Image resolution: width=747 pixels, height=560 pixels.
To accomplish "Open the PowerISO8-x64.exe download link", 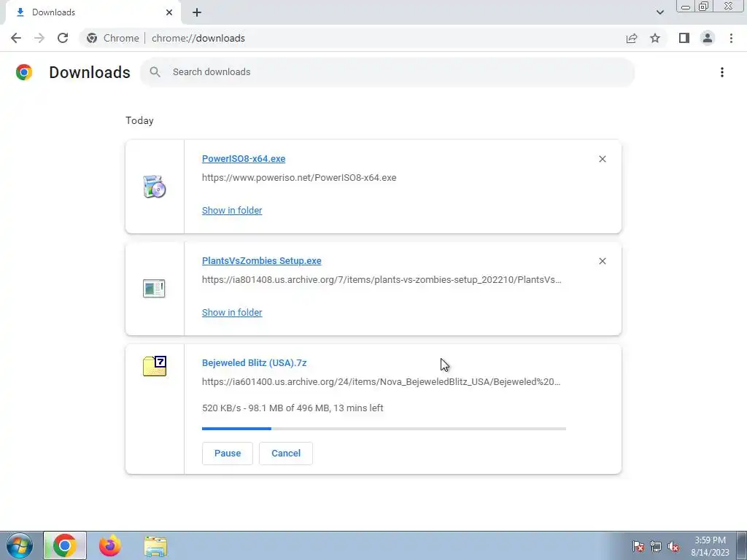I will [244, 158].
